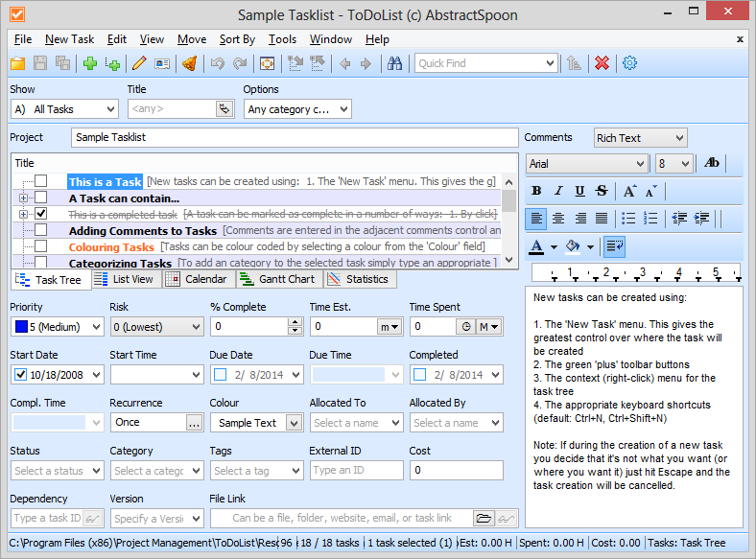The image size is (756, 559).
Task: Click the Maximize tasklist toolbar icon
Action: [267, 63]
